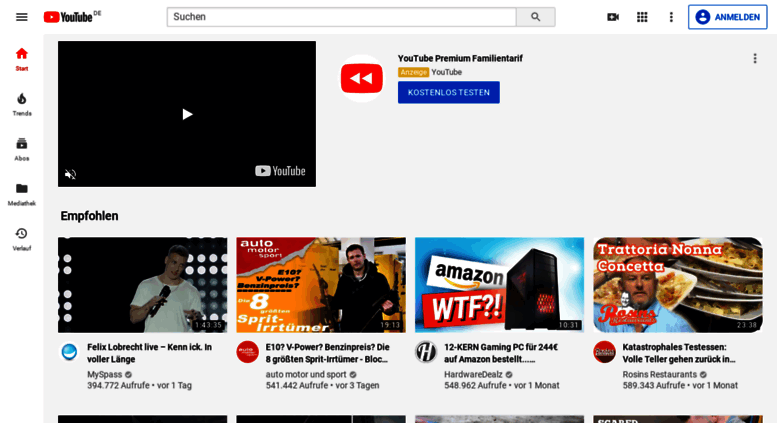Open title Katastrophales Testessen
The width and height of the screenshot is (777, 423).
(x=679, y=353)
